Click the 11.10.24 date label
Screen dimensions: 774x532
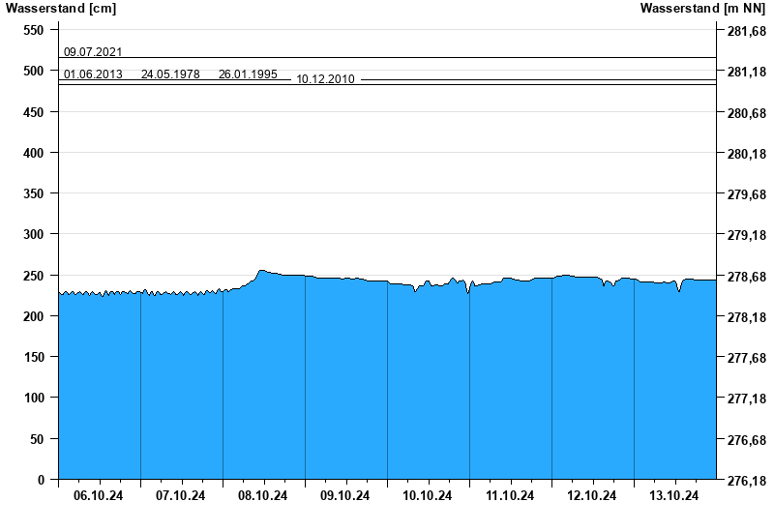point(510,496)
